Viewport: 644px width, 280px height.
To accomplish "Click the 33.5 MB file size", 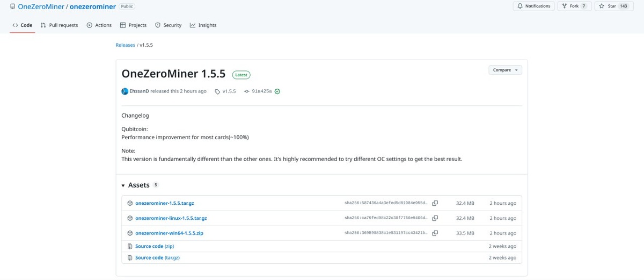I will point(465,233).
